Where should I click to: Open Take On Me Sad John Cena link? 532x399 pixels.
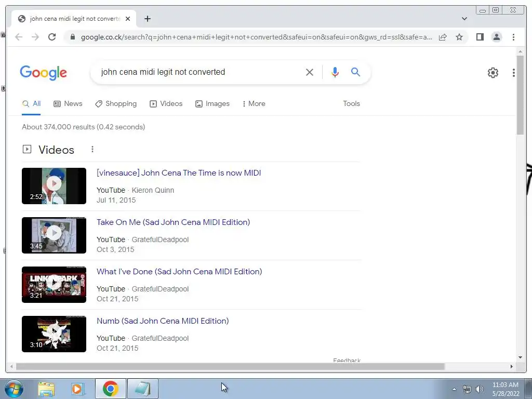173,222
